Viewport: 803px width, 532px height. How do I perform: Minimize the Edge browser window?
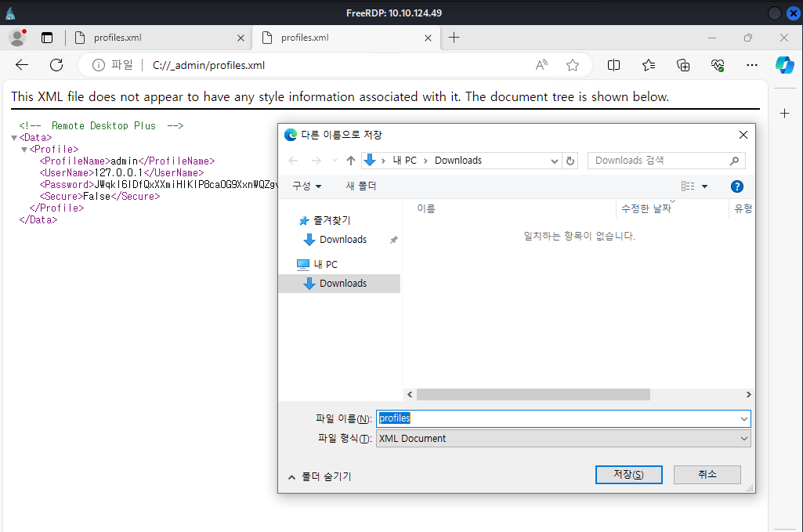pyautogui.click(x=712, y=38)
